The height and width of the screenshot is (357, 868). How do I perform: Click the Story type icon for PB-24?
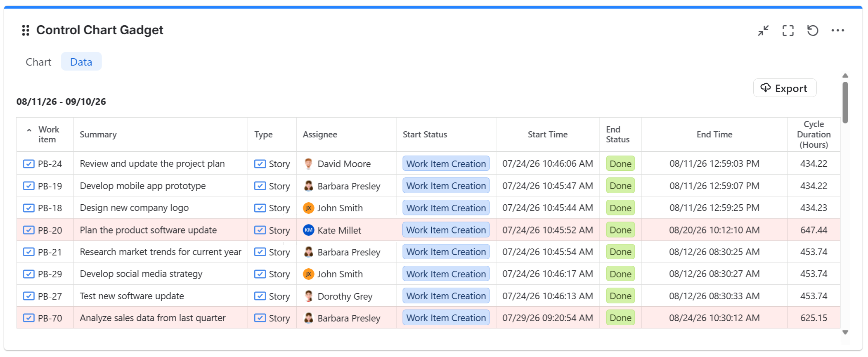(260, 164)
